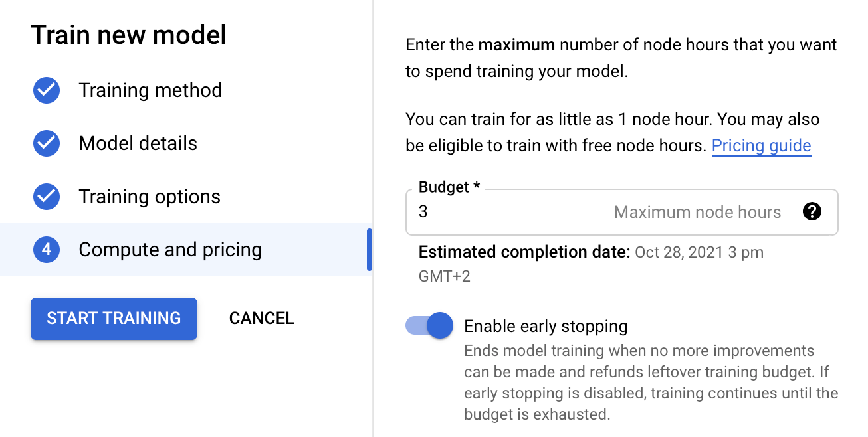Select the Compute and pricing step
This screenshot has width=868, height=437.
(x=170, y=250)
